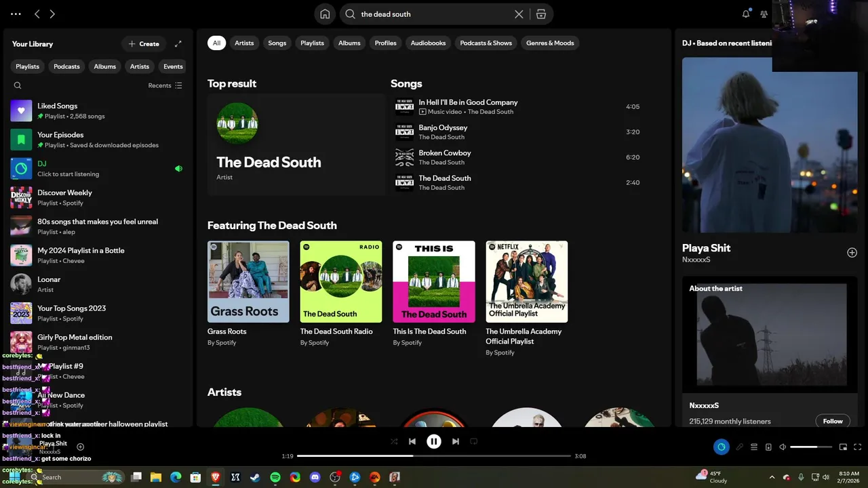The image size is (868, 488).
Task: Follow the artist NxxxxxS
Action: (x=833, y=421)
